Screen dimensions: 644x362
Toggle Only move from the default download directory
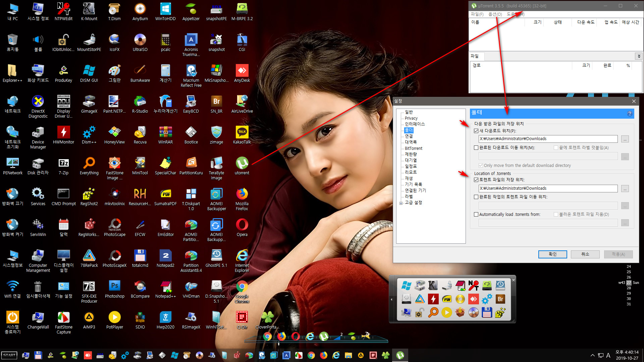[x=481, y=165]
